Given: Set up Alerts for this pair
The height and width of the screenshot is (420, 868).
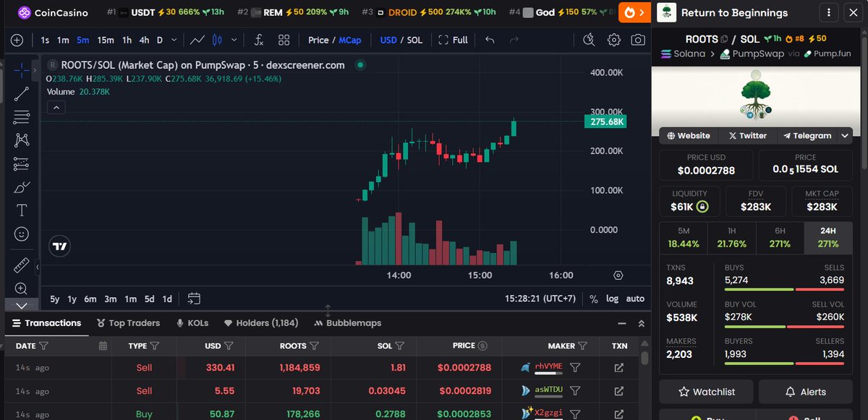Looking at the screenshot, I should pyautogui.click(x=806, y=392).
